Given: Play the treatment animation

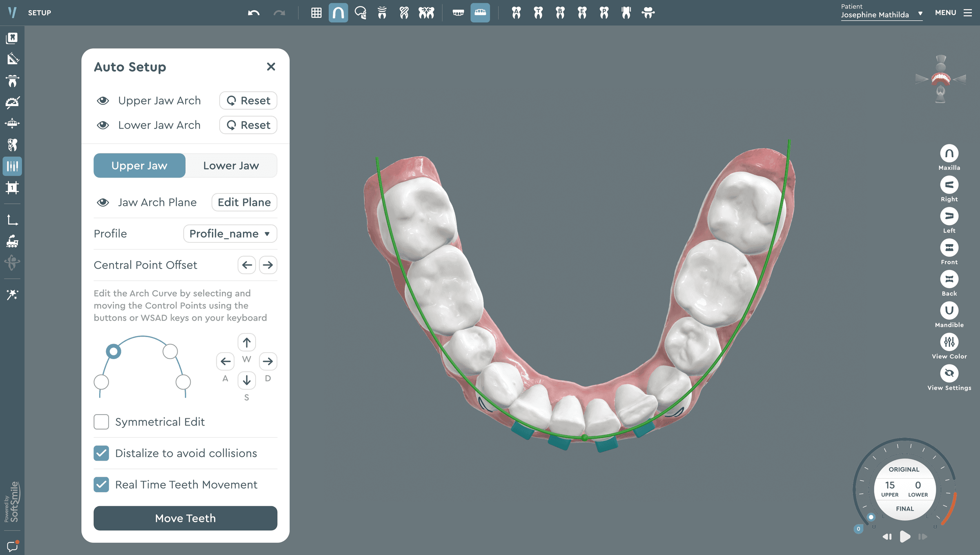Looking at the screenshot, I should click(x=905, y=537).
